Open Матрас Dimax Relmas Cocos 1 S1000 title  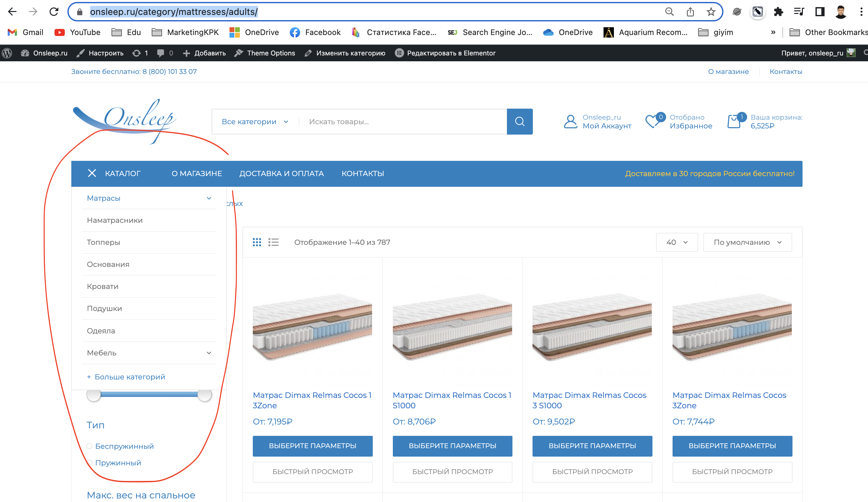tap(452, 400)
